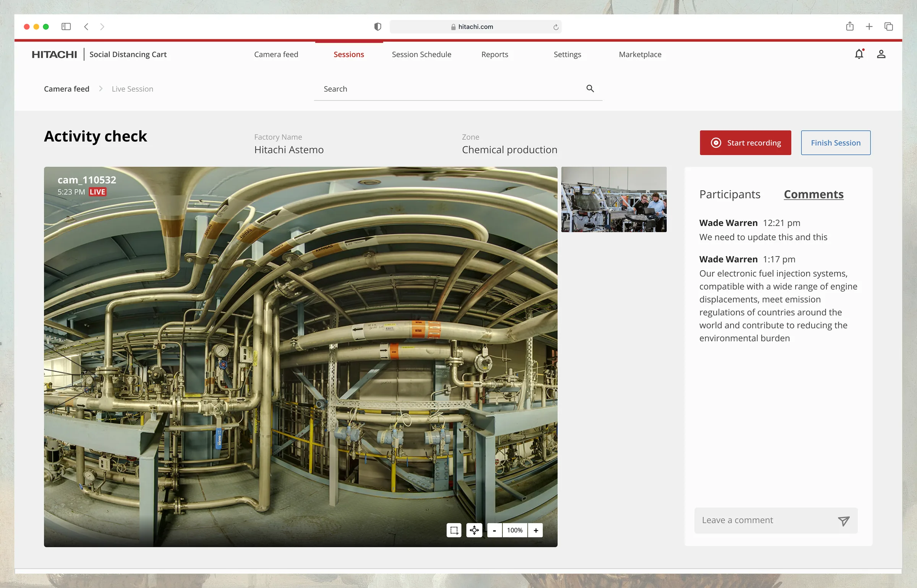Click the Camera feed breadcrumb link
This screenshot has height=588, width=917.
[66, 89]
